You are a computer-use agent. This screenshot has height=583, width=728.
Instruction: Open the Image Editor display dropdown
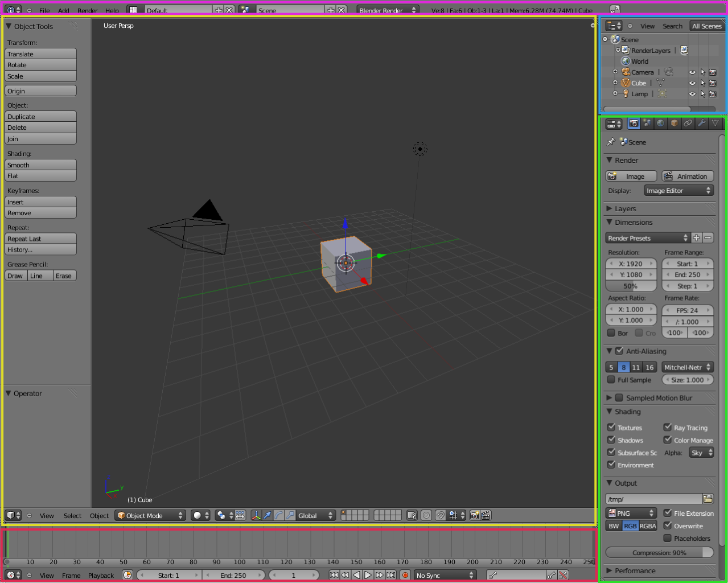click(678, 190)
